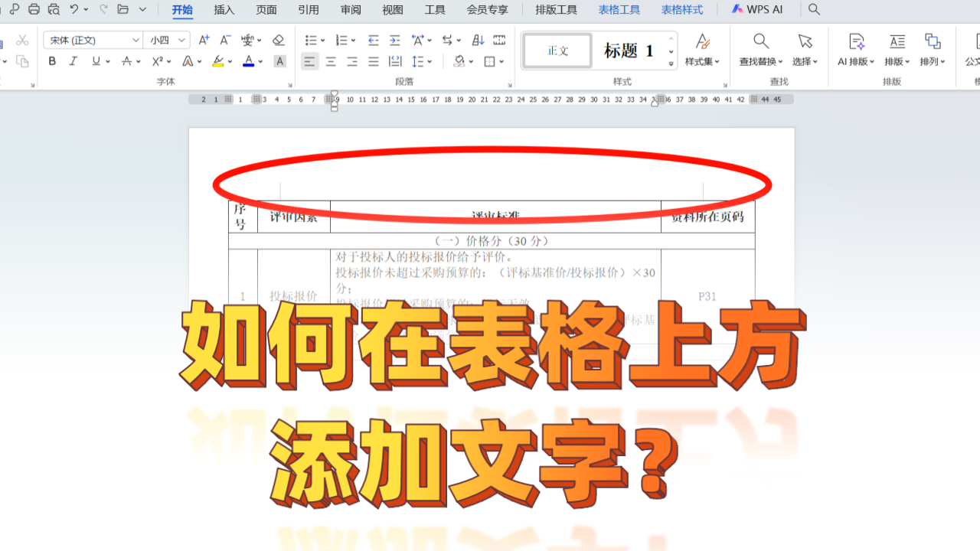The width and height of the screenshot is (980, 551).
Task: Open the 排版工具 tab
Action: pyautogui.click(x=556, y=10)
